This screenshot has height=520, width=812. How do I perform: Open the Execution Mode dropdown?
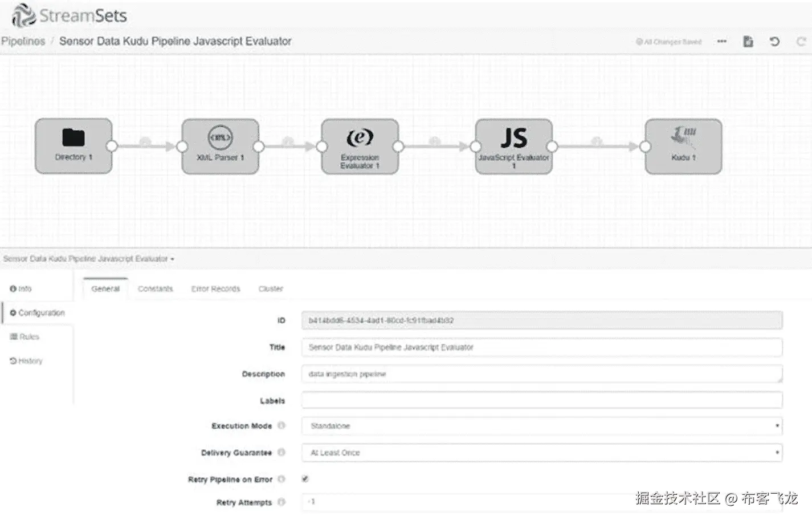tap(542, 426)
